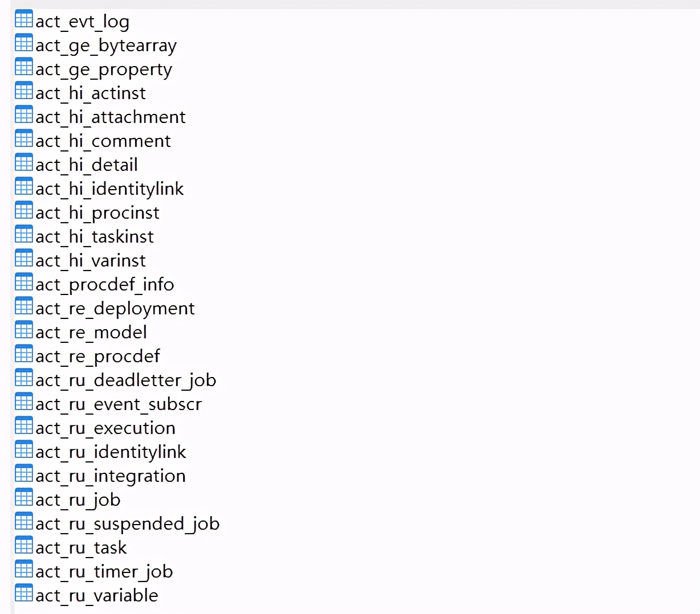Viewport: 700px width, 614px height.
Task: Select the act_hi_taskinst entry
Action: 94,237
